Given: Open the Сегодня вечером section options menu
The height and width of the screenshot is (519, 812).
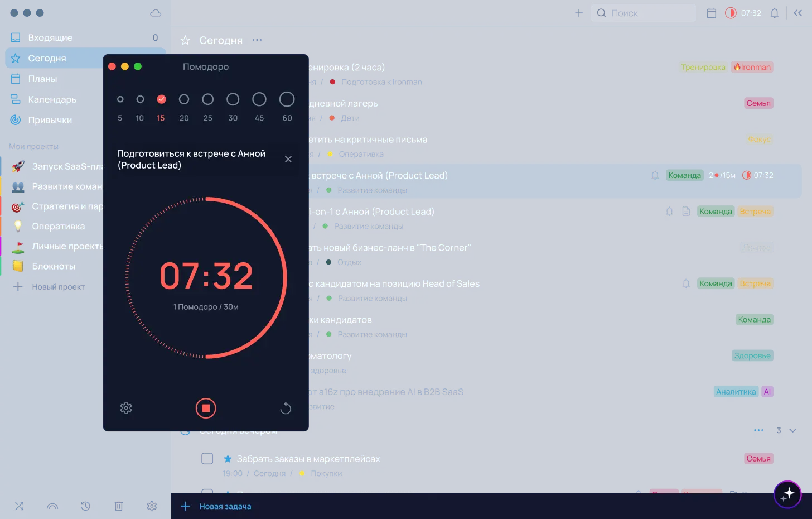Looking at the screenshot, I should click(x=758, y=430).
